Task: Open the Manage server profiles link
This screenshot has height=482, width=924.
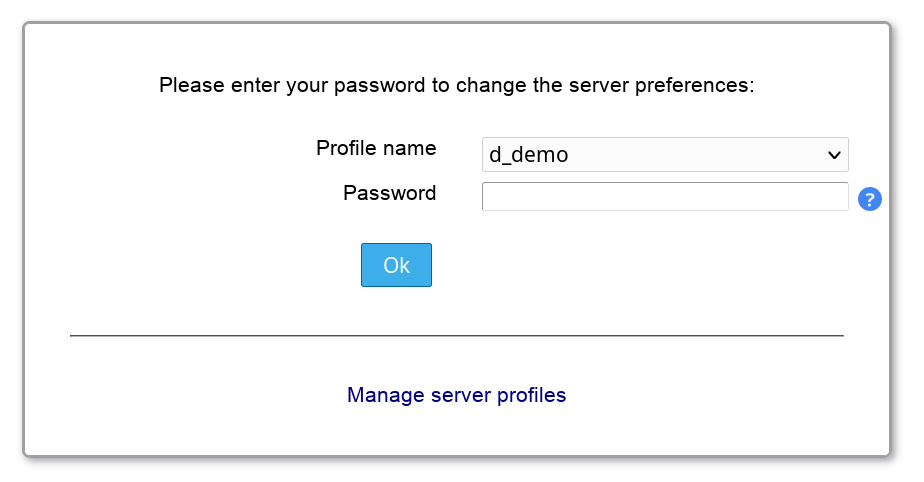Action: coord(456,395)
